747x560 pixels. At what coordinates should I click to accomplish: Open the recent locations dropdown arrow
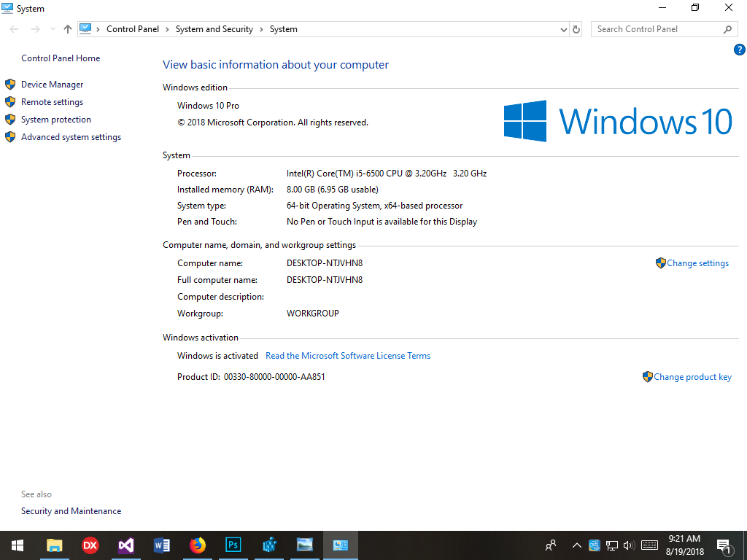pyautogui.click(x=53, y=29)
